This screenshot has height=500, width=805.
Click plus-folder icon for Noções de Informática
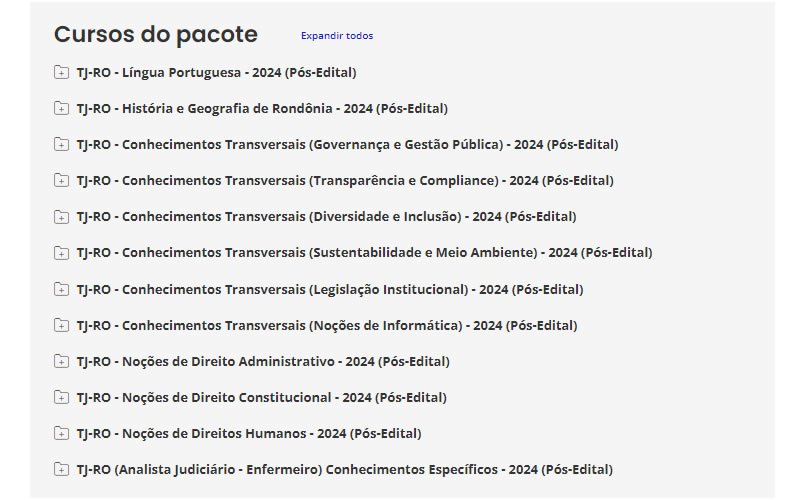click(62, 325)
